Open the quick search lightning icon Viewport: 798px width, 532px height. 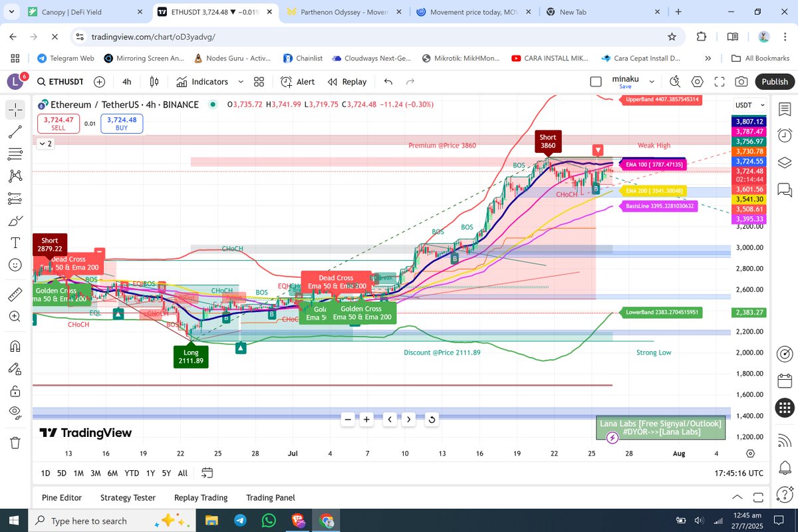click(x=675, y=82)
